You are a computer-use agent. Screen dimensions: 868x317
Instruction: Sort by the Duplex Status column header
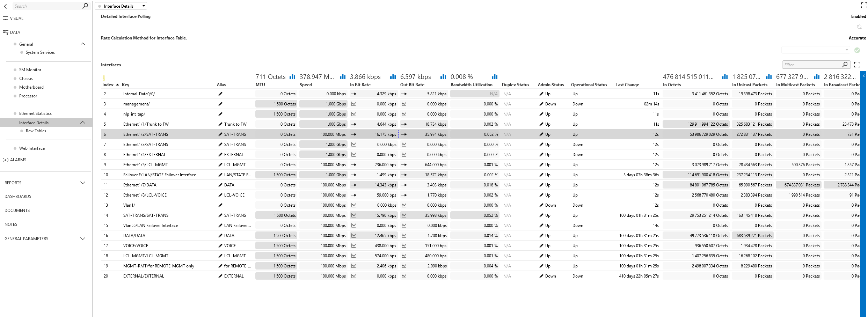point(516,85)
